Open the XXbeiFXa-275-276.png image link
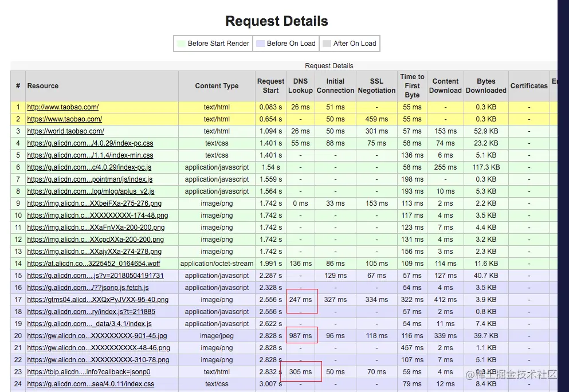The width and height of the screenshot is (569, 392). click(x=95, y=203)
